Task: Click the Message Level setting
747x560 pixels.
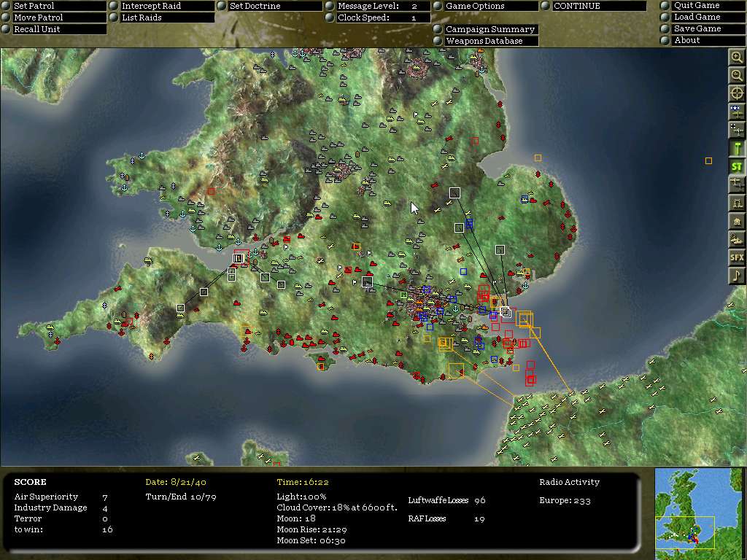Action: pyautogui.click(x=384, y=6)
